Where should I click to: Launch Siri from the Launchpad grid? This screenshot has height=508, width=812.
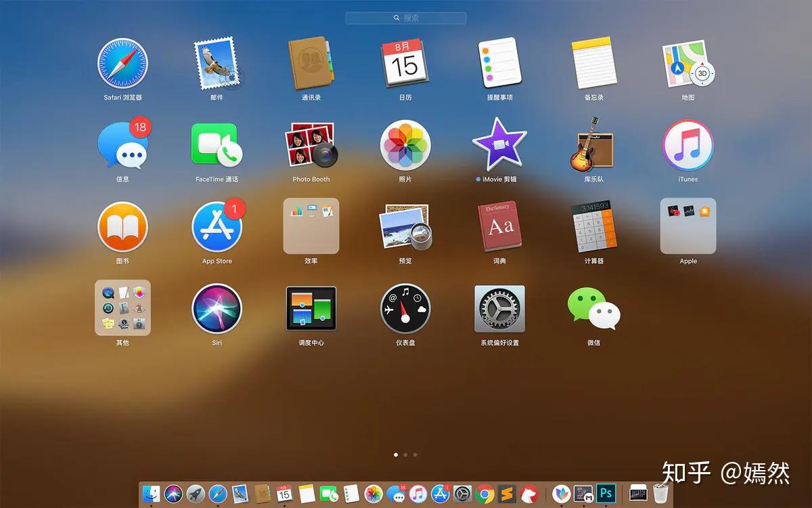217,309
